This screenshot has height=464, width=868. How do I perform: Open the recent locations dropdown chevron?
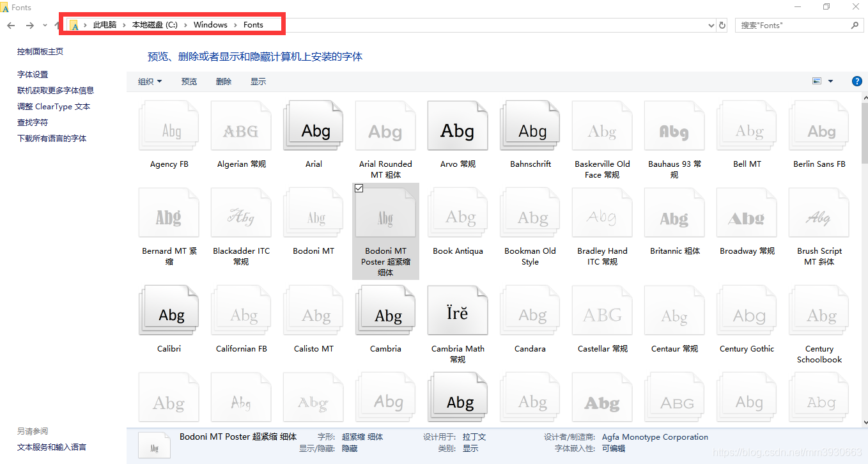tap(45, 26)
